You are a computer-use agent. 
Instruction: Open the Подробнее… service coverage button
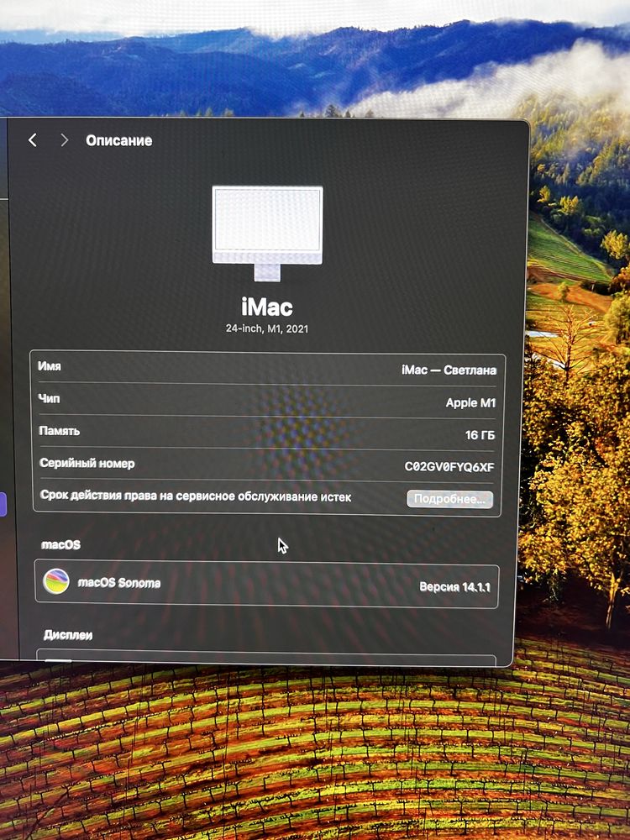(449, 499)
